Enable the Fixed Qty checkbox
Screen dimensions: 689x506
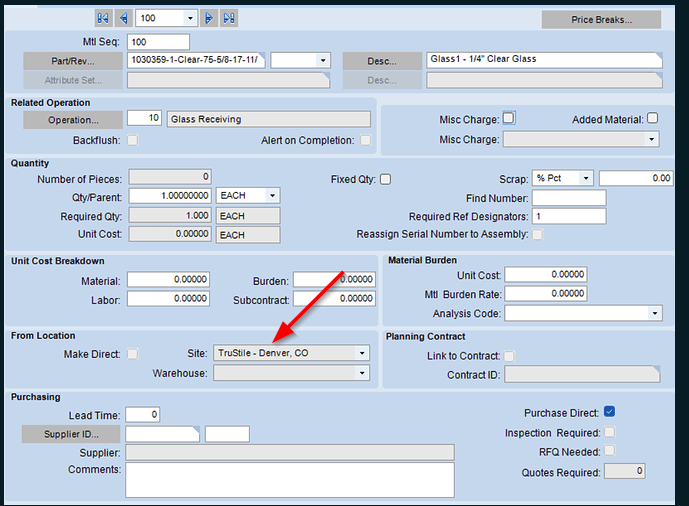pos(385,179)
